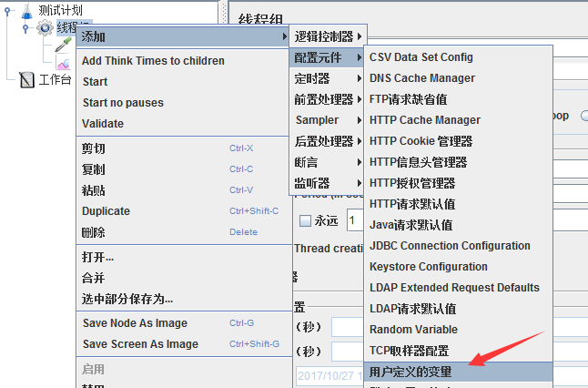The height and width of the screenshot is (388, 588).
Task: Click the start time field 2017/10/27
Action: point(330,375)
